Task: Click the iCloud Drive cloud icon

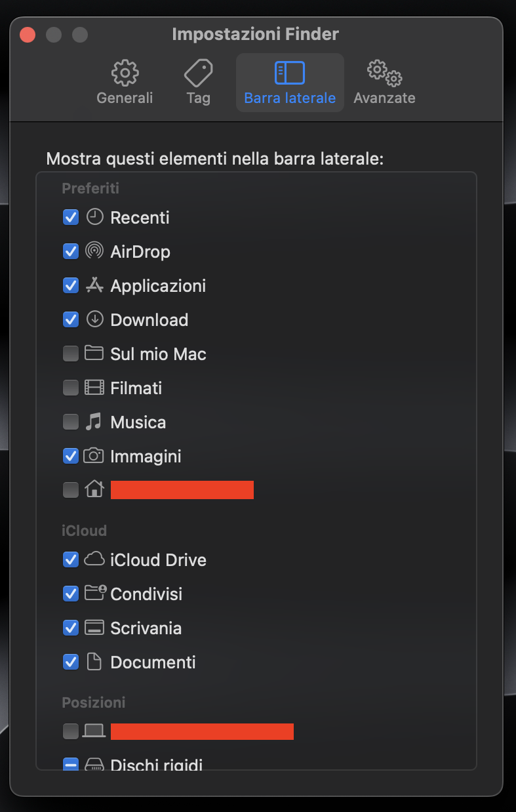Action: (94, 559)
